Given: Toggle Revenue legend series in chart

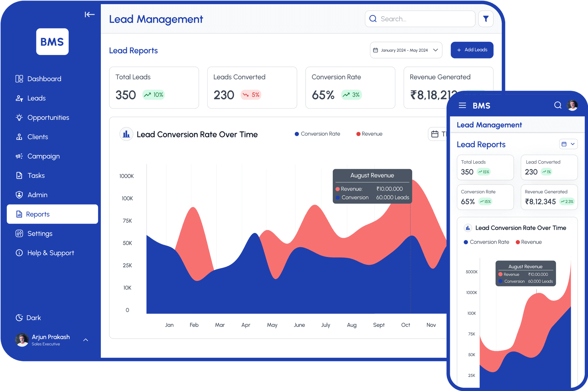Looking at the screenshot, I should click(x=369, y=134).
